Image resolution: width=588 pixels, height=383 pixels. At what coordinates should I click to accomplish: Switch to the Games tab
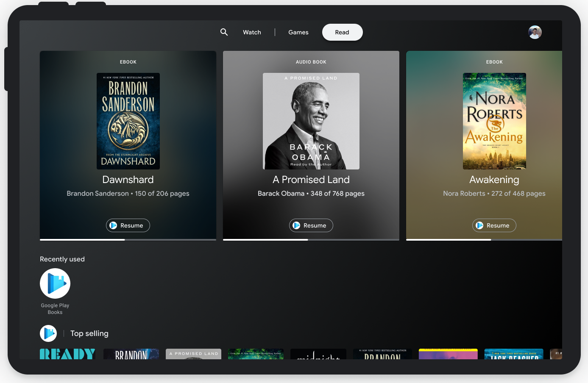pyautogui.click(x=298, y=32)
